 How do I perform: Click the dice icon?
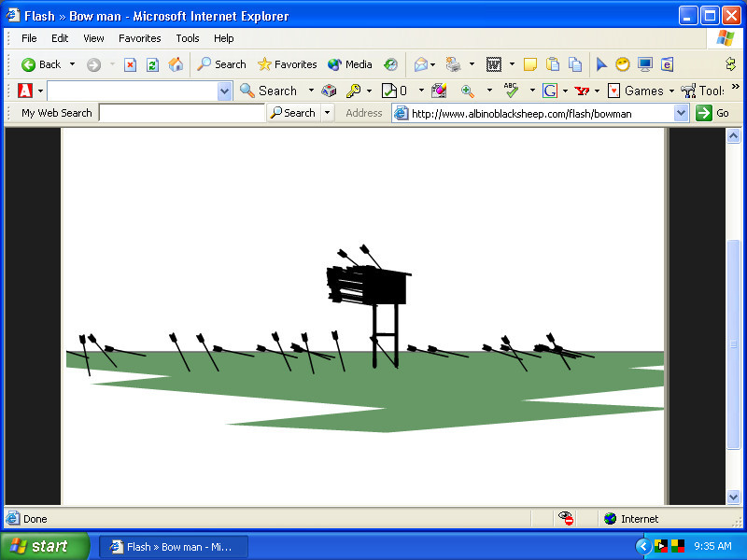329,91
